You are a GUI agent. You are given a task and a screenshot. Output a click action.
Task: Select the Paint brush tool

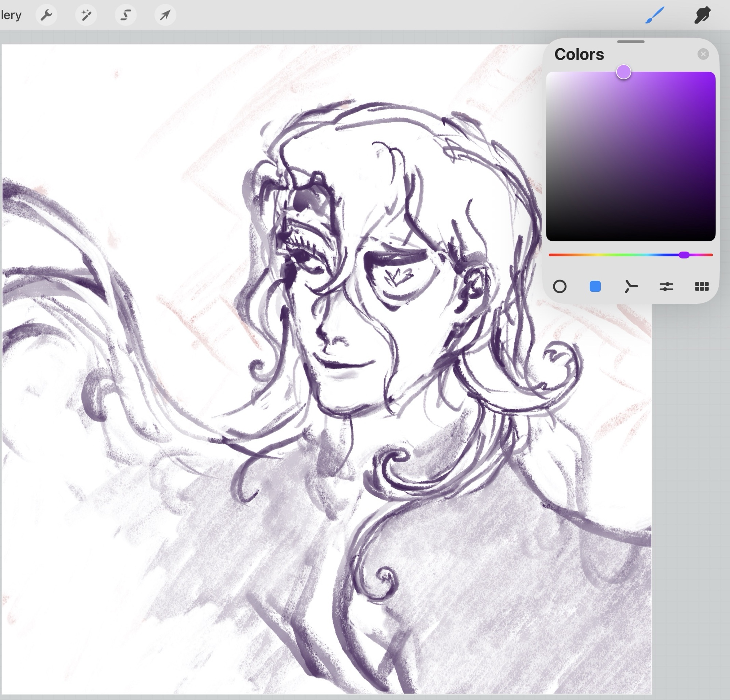654,15
